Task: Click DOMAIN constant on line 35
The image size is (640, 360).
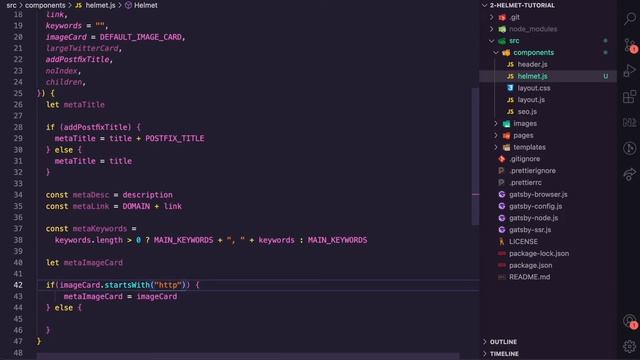Action: (x=136, y=206)
